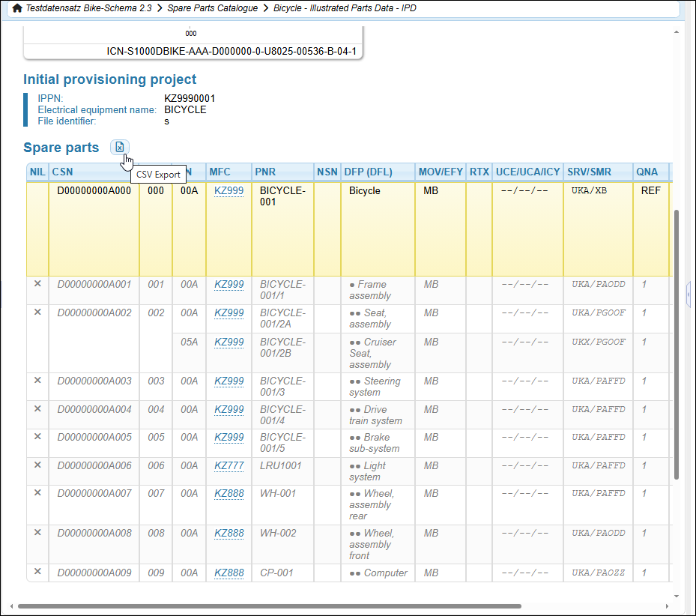Open KZ999 link for BICYCLE-001/5
This screenshot has height=616, width=696.
click(x=229, y=437)
